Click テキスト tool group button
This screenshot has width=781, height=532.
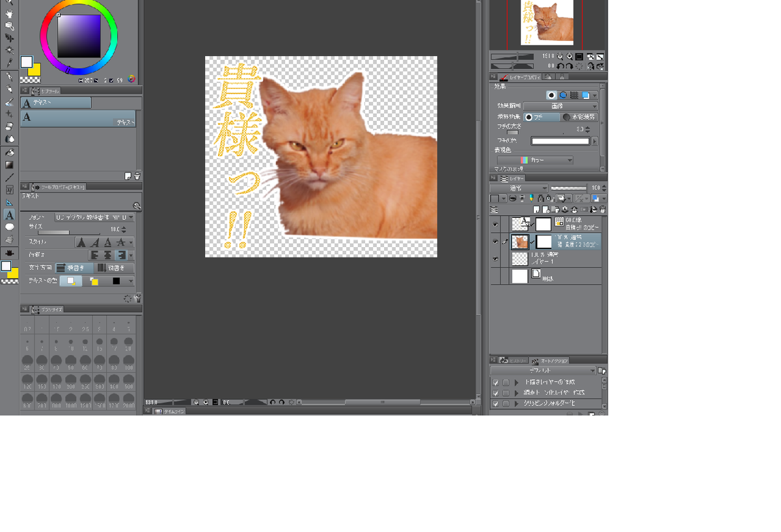(x=56, y=103)
